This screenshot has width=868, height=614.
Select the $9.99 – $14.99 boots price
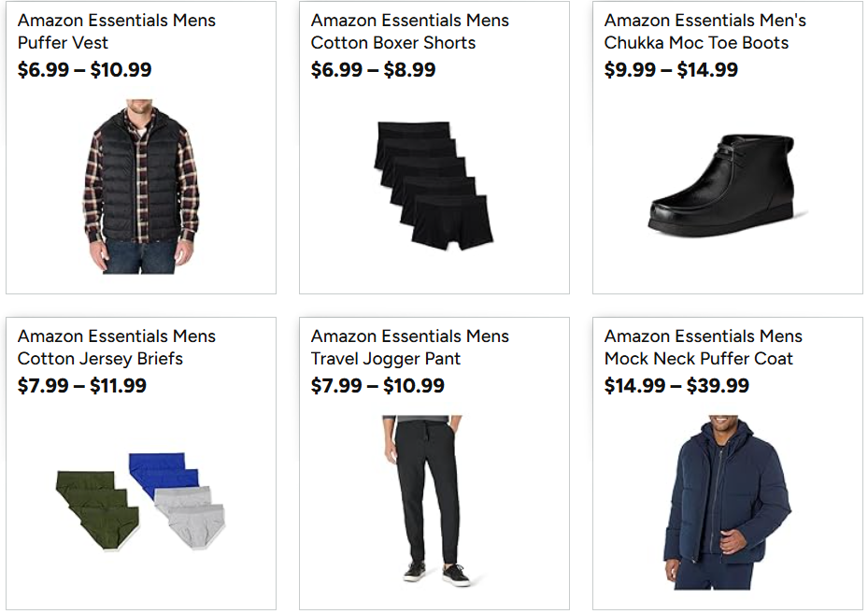[671, 70]
